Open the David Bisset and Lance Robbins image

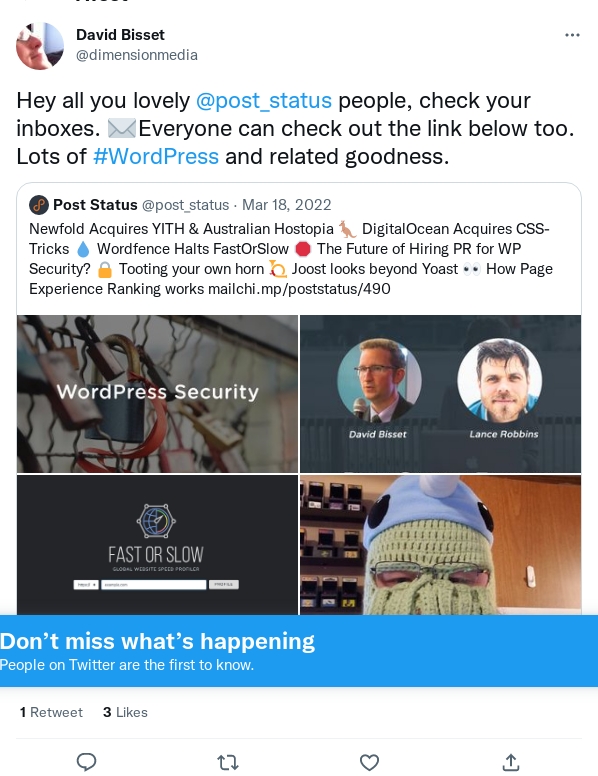coord(441,394)
